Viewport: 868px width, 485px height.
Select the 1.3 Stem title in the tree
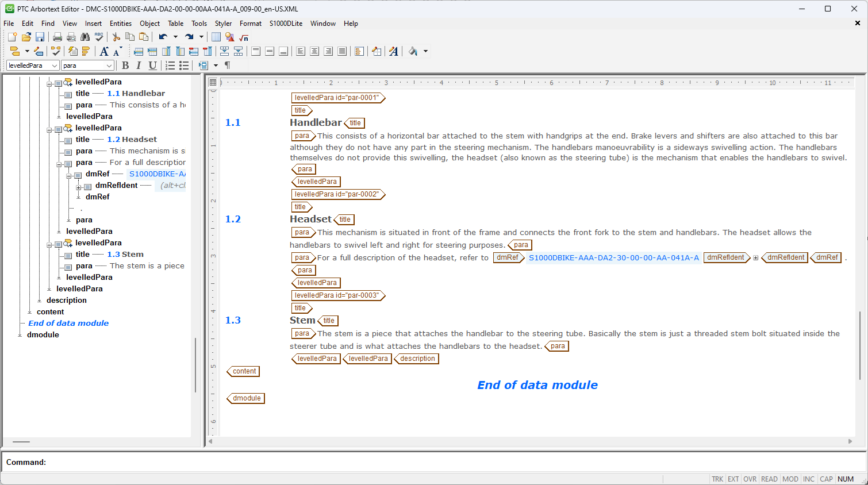pyautogui.click(x=125, y=254)
